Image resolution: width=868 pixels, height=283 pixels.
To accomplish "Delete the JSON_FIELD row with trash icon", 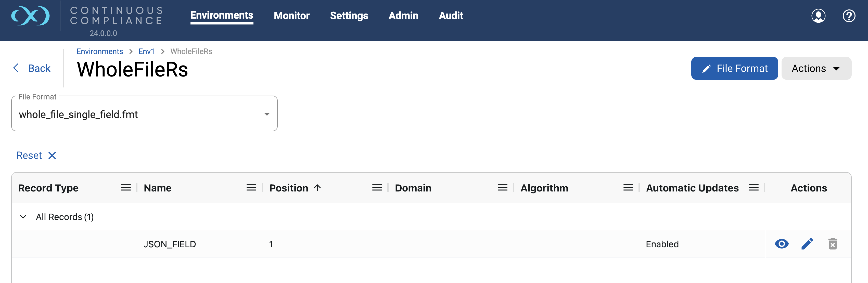I will [x=832, y=243].
